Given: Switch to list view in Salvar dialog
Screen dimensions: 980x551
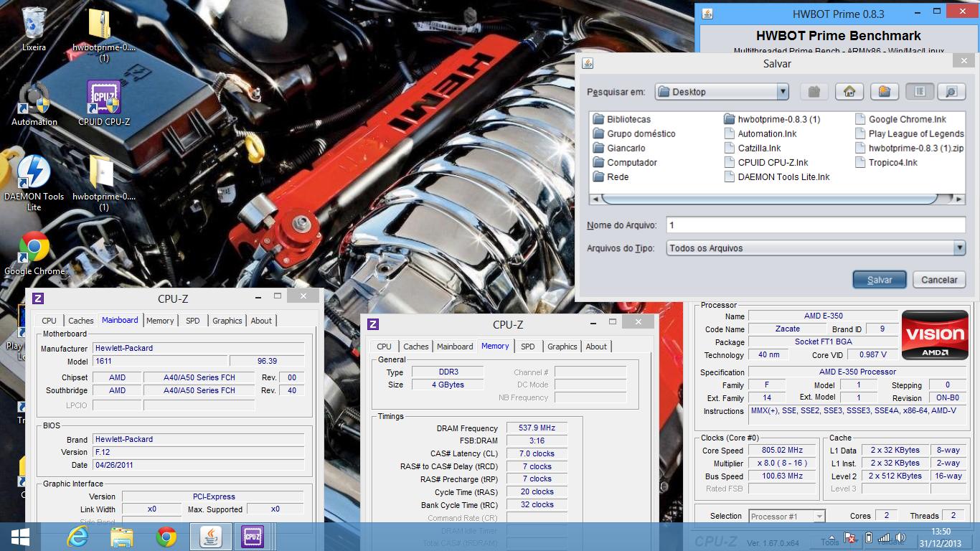Looking at the screenshot, I should tap(920, 92).
